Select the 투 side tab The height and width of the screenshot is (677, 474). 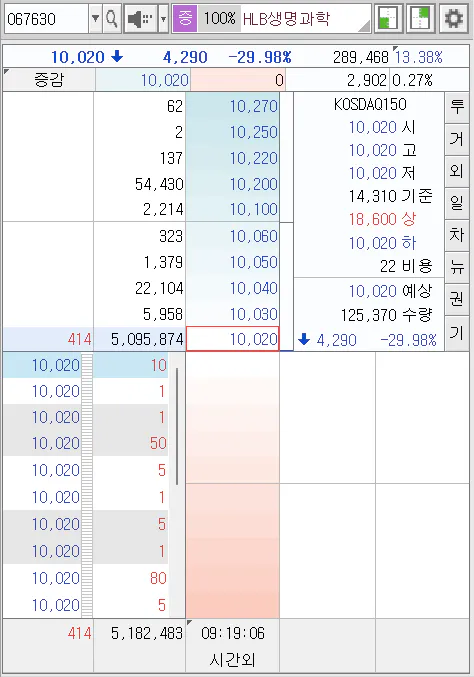(456, 107)
